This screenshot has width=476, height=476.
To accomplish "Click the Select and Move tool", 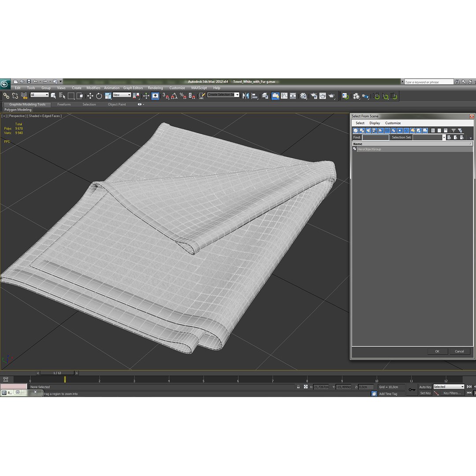I will (90, 96).
